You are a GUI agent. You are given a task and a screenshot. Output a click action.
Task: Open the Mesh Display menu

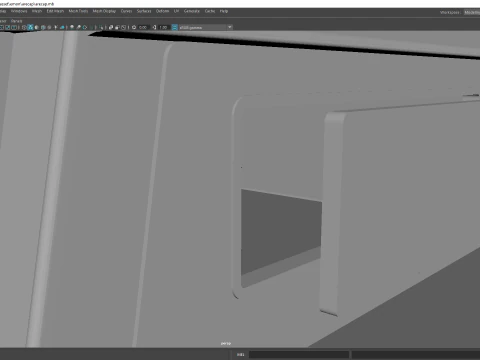click(x=104, y=11)
